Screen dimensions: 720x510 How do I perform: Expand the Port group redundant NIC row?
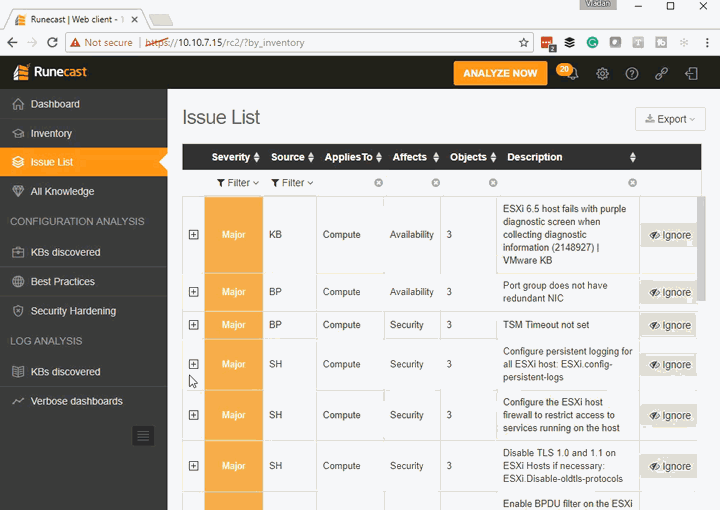coord(194,292)
